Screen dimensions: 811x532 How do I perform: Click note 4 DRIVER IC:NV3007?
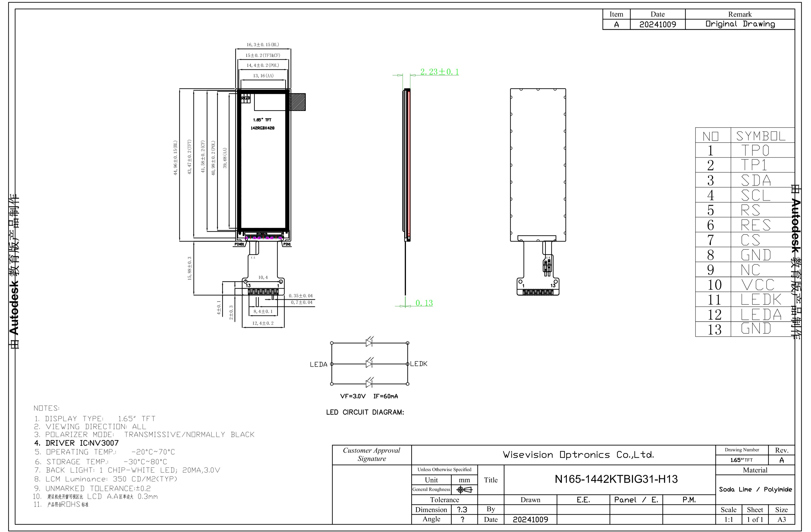coord(76,443)
